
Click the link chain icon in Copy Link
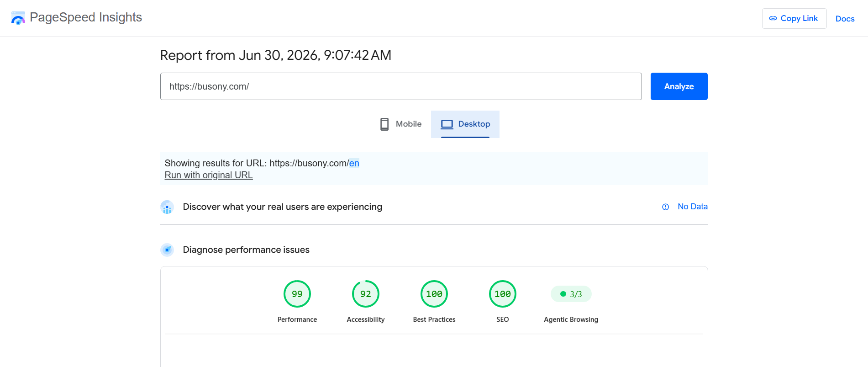point(773,18)
